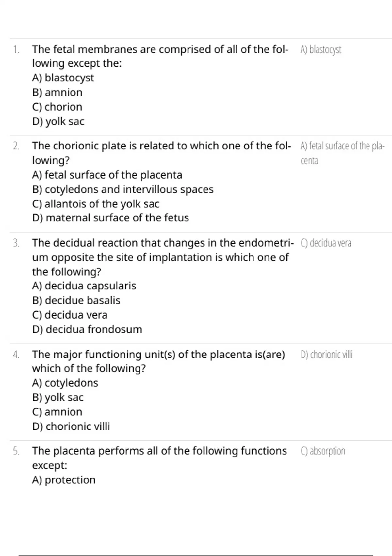Select D) maternal surface of the fetus
Screen dimensions: 392x556
point(110,218)
